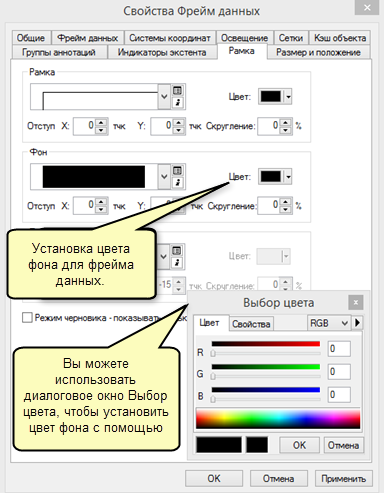Click the Рамка black color swatch

[271, 97]
